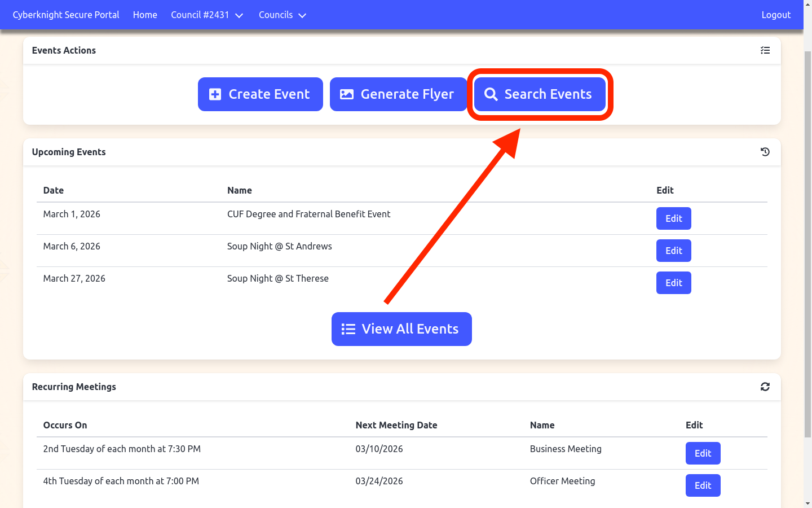
Task: Go to Home in the navbar
Action: coord(145,15)
